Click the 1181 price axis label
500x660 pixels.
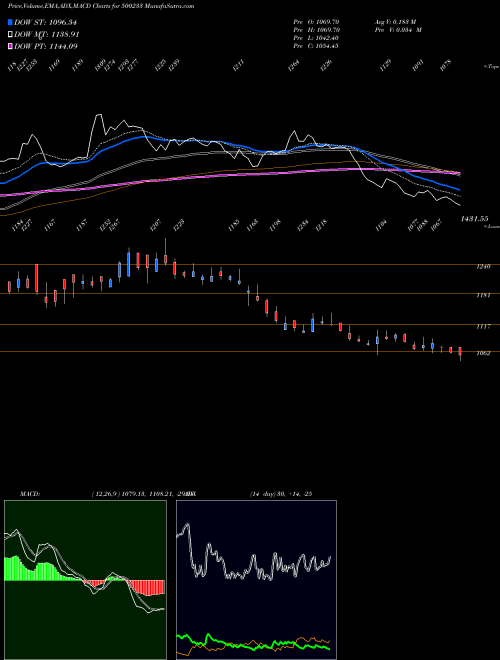point(483,295)
